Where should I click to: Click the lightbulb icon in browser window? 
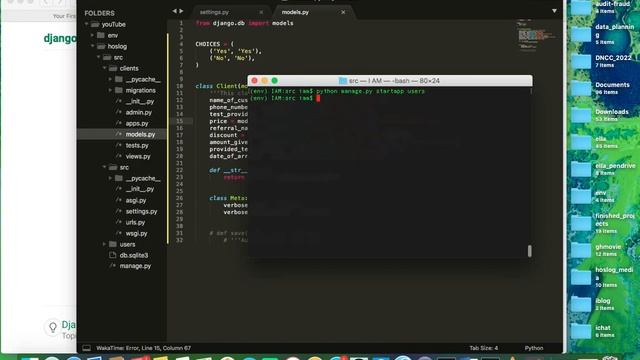tap(53, 327)
